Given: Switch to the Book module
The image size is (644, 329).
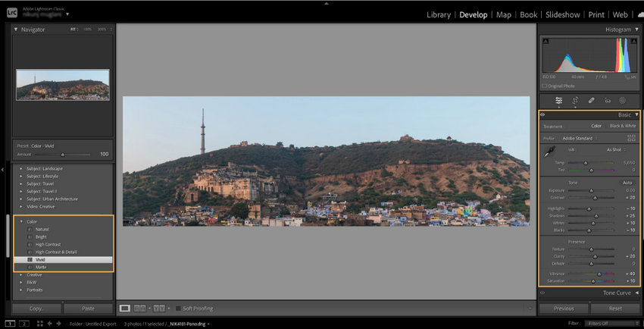Looking at the screenshot, I should click(x=529, y=15).
